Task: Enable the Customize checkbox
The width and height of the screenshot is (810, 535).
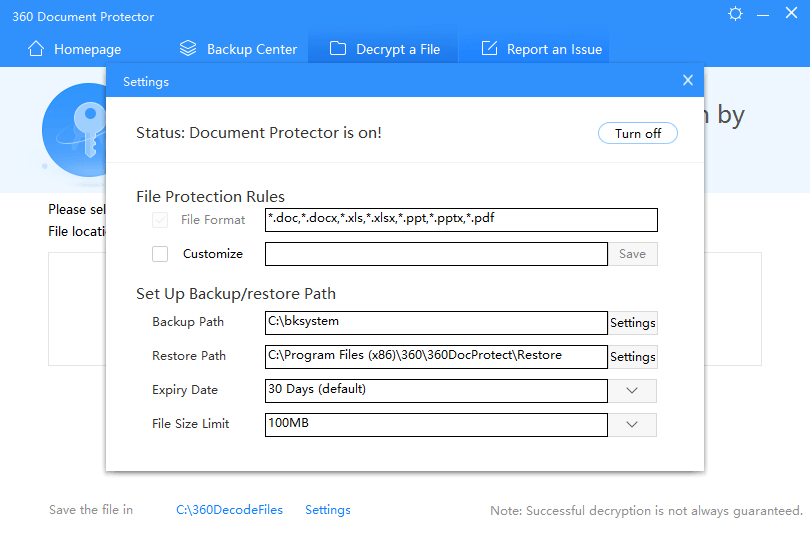Action: coord(160,254)
